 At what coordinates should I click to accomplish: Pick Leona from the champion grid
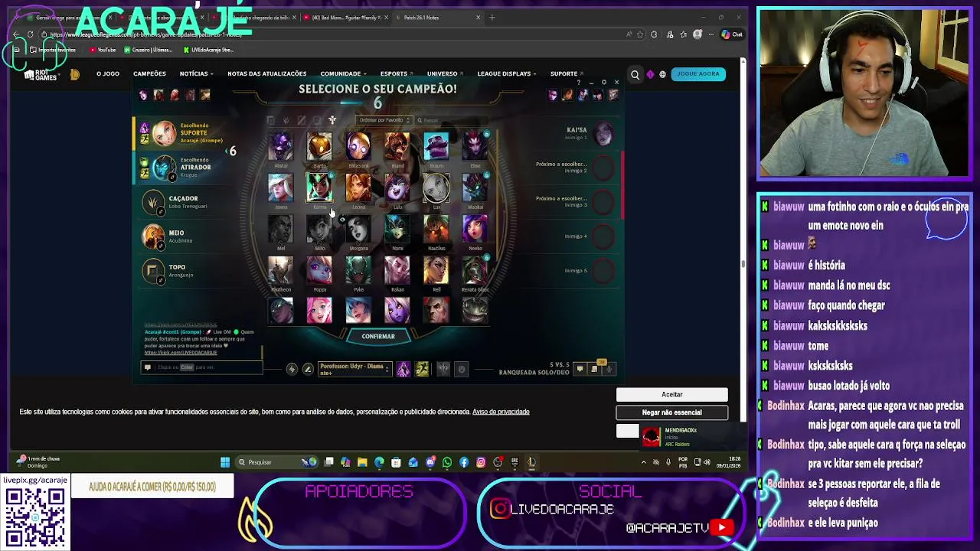[358, 187]
